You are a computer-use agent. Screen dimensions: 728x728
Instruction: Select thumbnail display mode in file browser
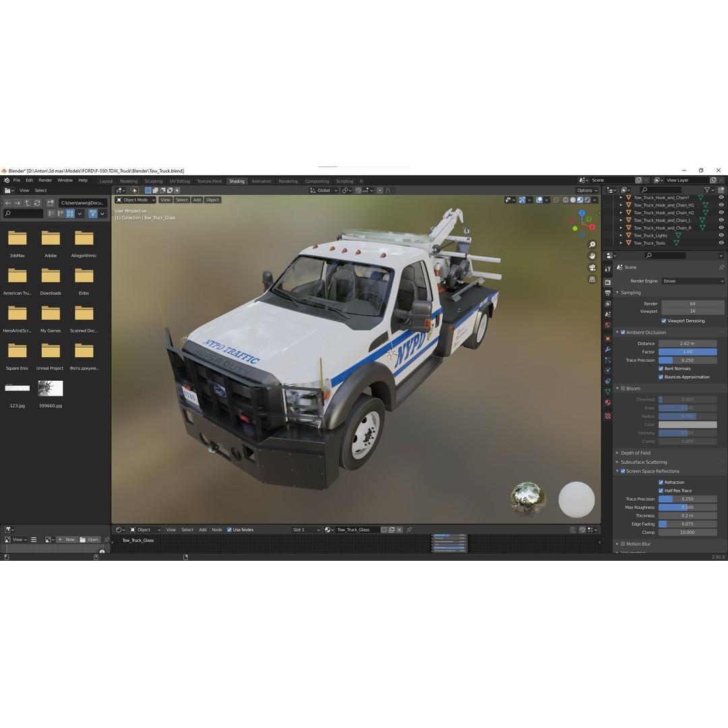click(x=70, y=214)
